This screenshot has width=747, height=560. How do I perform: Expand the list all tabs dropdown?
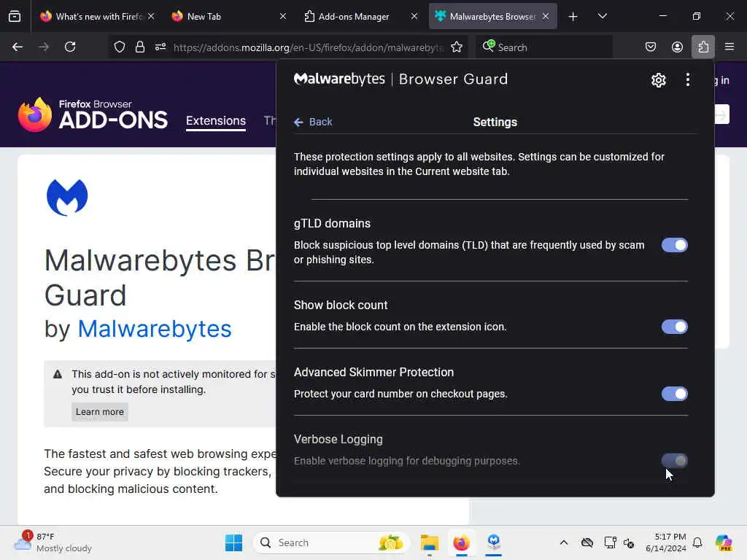pyautogui.click(x=602, y=16)
